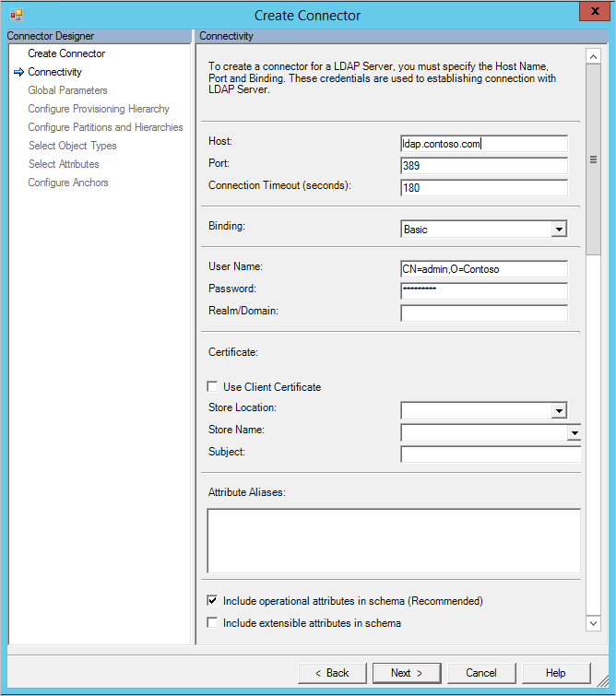Screen dimensions: 616x696
Task: Enable Include extensible attributes in schema
Action: coord(213,623)
